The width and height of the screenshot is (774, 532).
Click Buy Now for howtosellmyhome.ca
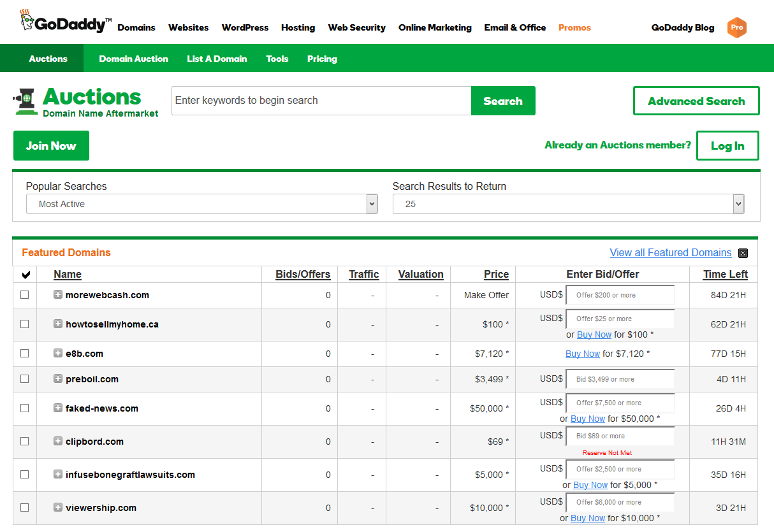click(594, 334)
